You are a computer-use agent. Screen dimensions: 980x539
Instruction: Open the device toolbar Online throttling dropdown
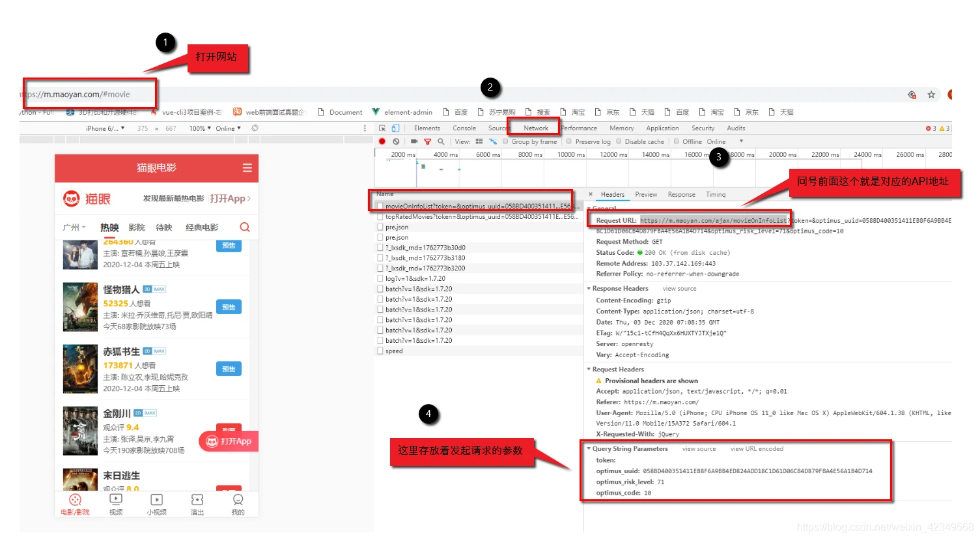pos(229,128)
